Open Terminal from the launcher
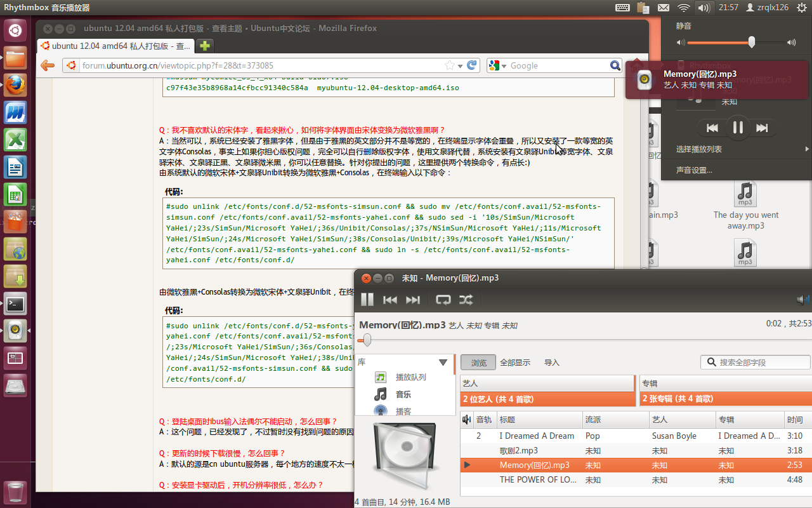812x508 pixels. (x=15, y=304)
